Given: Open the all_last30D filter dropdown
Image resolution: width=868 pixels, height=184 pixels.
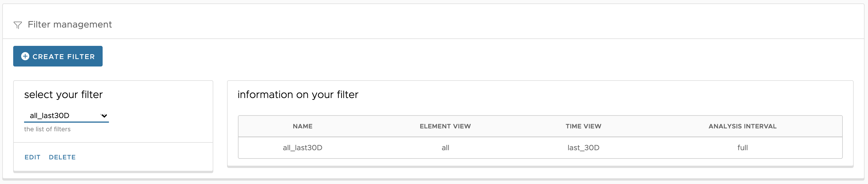Looking at the screenshot, I should coord(67,116).
